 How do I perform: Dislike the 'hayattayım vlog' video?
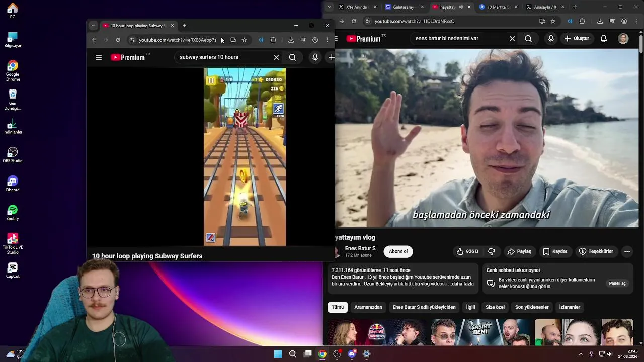click(x=492, y=251)
